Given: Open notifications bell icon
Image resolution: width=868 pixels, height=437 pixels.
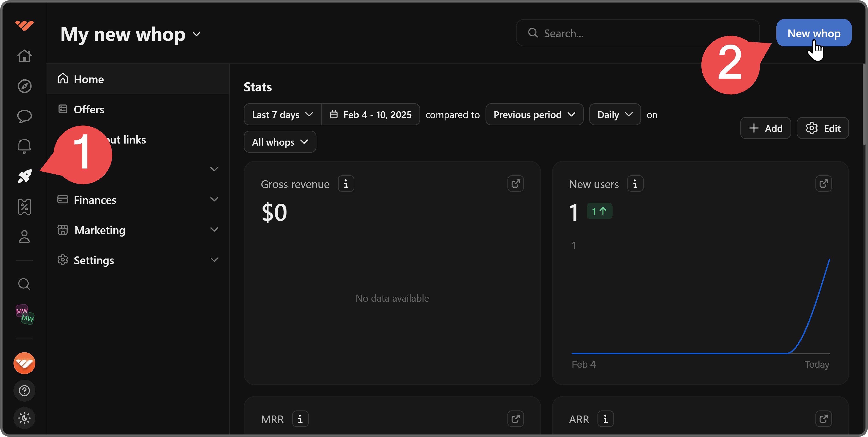Looking at the screenshot, I should [x=25, y=146].
